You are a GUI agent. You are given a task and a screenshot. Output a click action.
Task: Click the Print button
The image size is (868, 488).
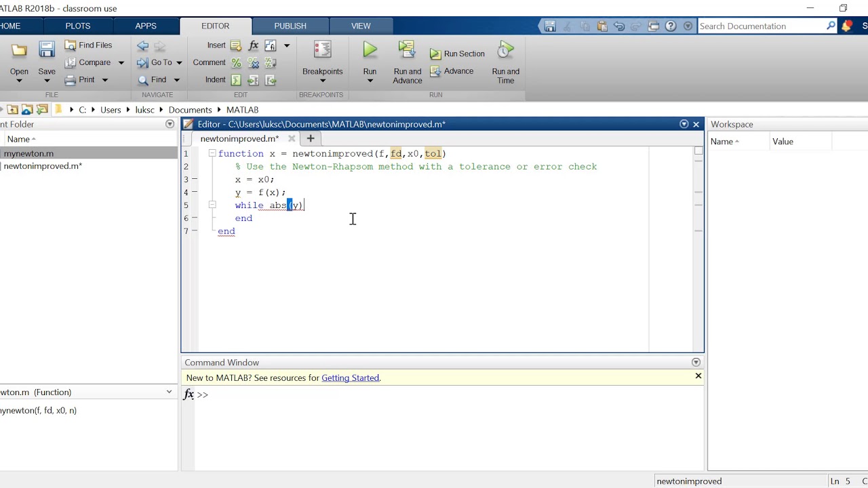click(x=80, y=80)
